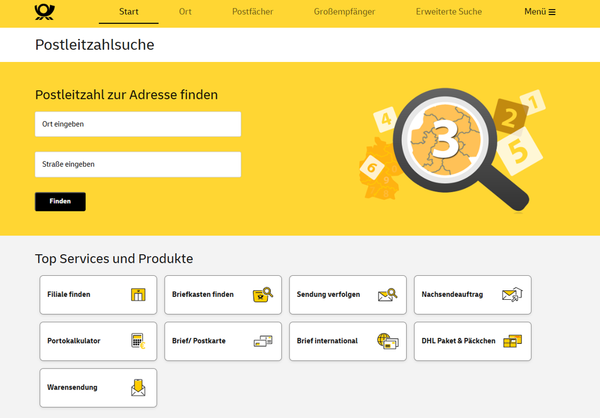Click the Filiale finden building icon

point(138,295)
